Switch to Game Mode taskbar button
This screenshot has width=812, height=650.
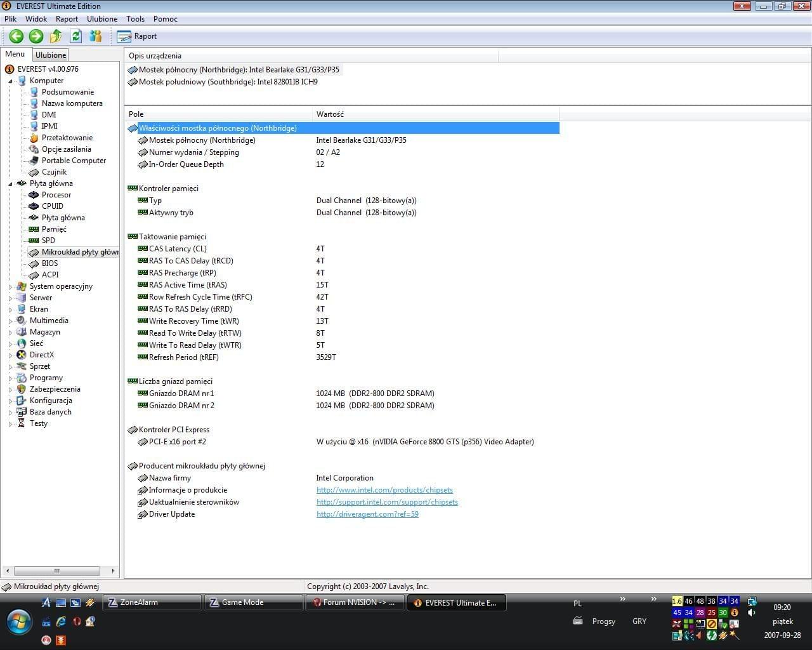pos(254,602)
